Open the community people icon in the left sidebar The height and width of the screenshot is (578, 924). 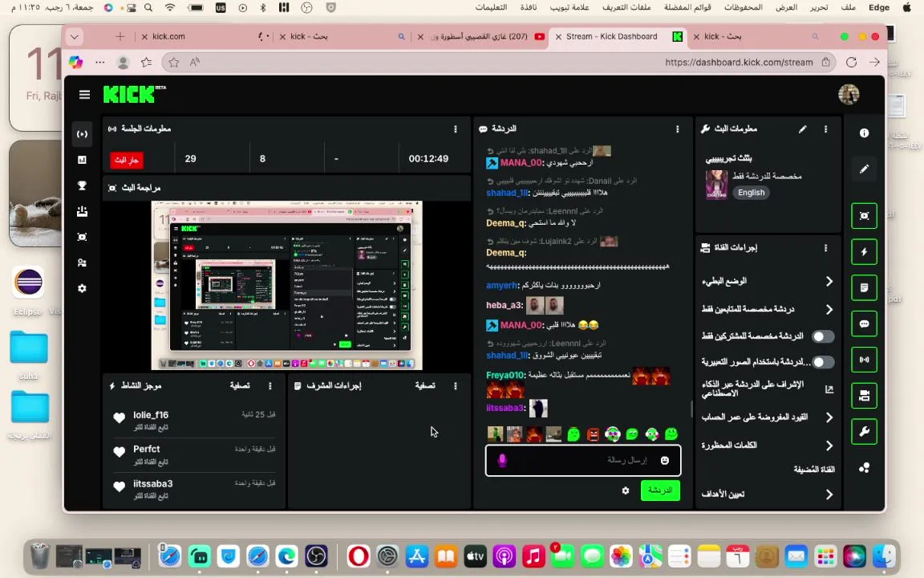(82, 263)
